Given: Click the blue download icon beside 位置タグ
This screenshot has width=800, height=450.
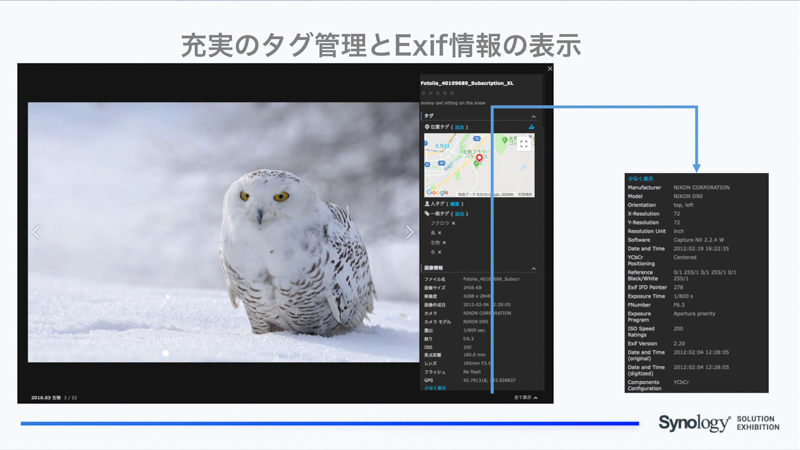Looking at the screenshot, I should click(x=532, y=127).
